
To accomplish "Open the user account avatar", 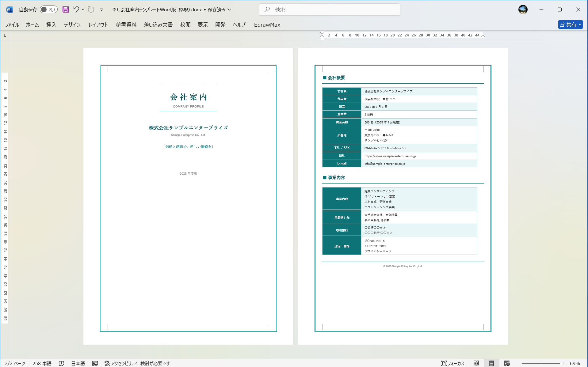I will point(523,9).
